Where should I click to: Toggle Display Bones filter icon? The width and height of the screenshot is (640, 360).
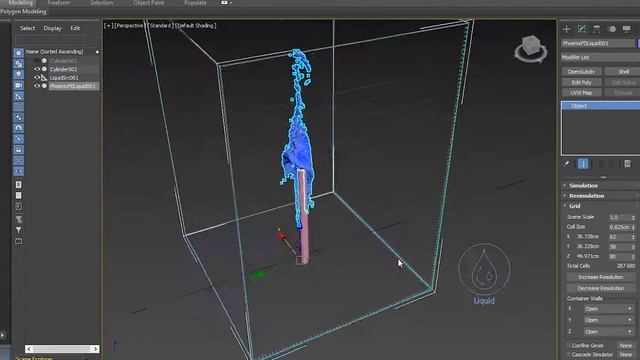(18, 139)
